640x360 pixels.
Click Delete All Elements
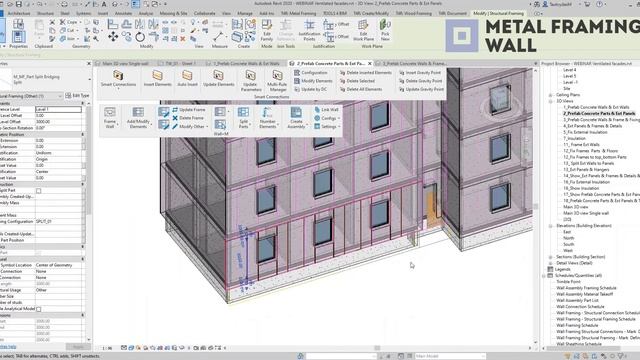[x=361, y=89]
